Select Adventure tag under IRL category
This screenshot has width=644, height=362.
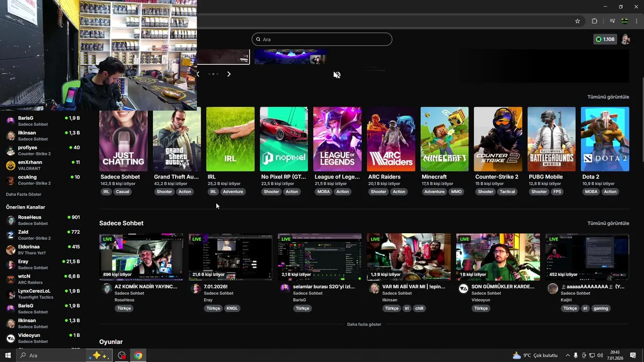[233, 192]
